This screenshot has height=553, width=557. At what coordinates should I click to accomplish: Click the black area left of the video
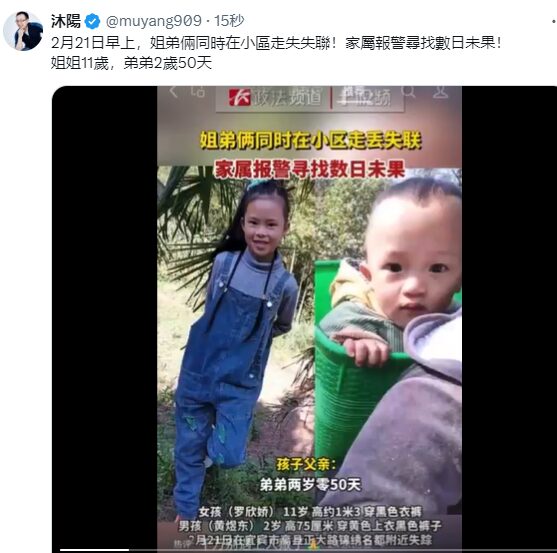[105, 320]
